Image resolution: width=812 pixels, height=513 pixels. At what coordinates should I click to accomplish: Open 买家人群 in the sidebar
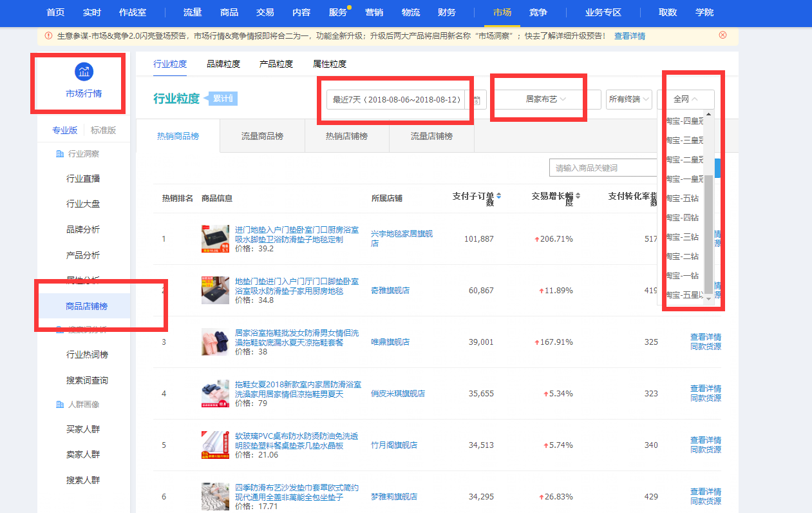point(83,429)
